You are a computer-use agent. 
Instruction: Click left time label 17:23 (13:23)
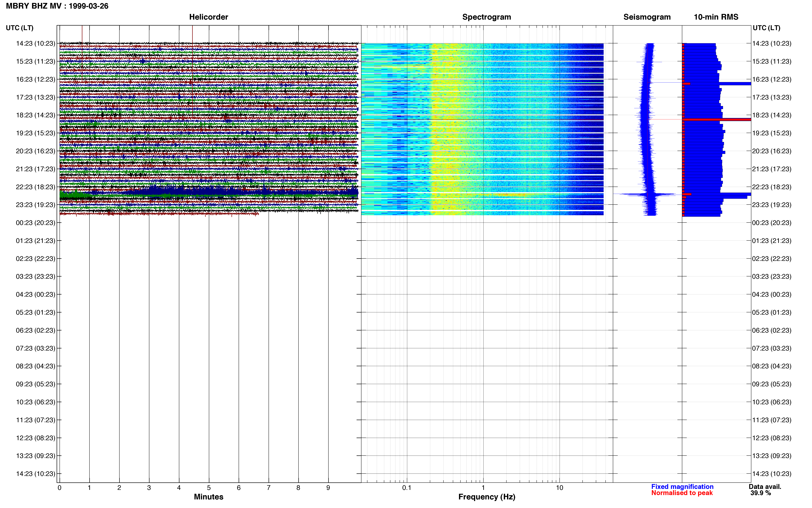point(35,97)
